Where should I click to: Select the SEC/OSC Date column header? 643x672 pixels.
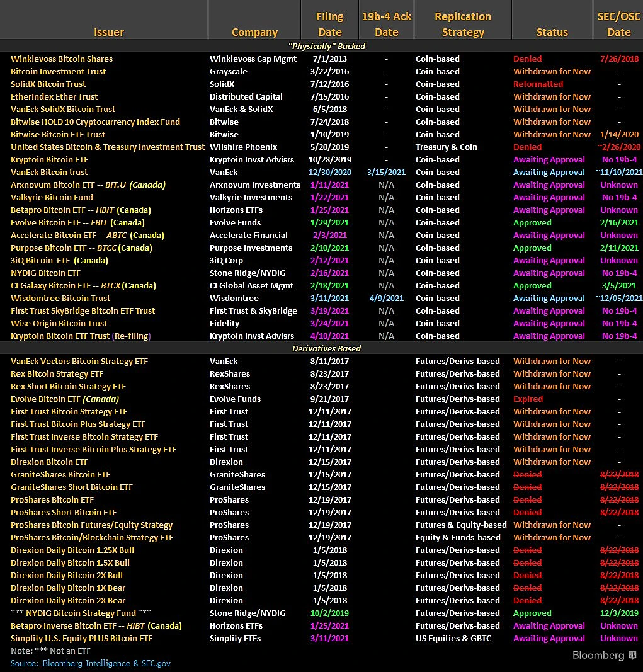pyautogui.click(x=619, y=24)
